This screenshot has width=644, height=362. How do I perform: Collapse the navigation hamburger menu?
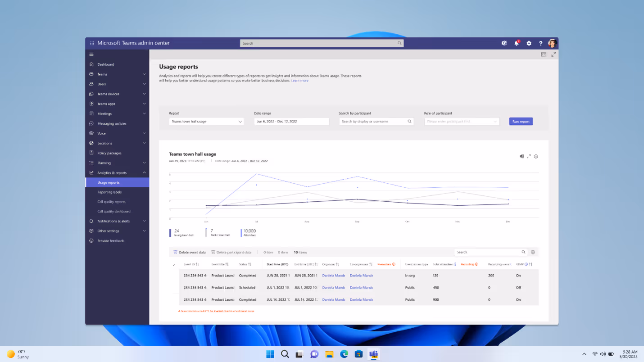(91, 54)
